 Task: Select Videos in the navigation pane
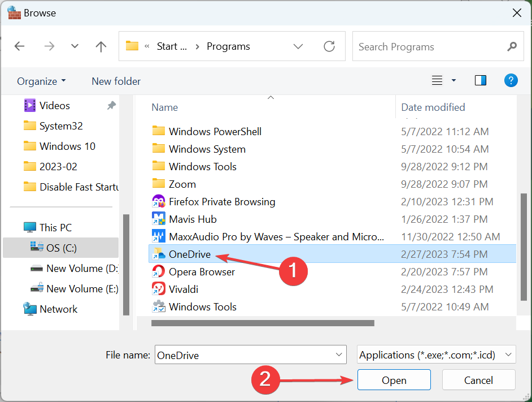(x=55, y=106)
